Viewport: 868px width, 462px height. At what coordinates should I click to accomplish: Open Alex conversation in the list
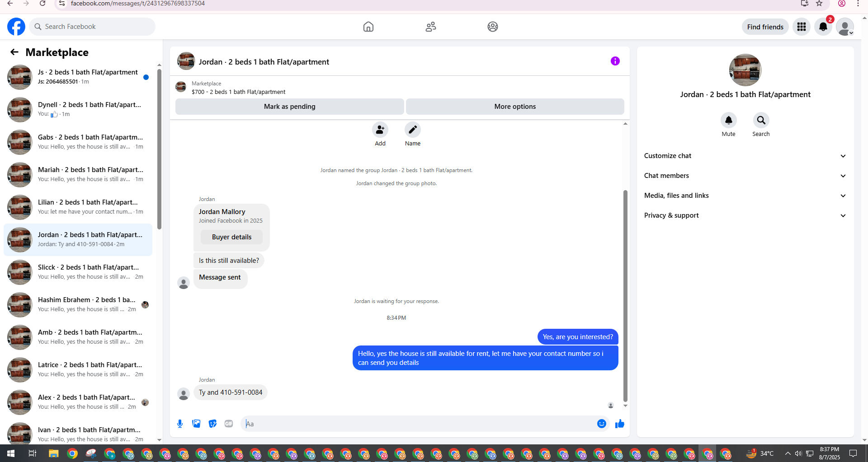coord(78,402)
